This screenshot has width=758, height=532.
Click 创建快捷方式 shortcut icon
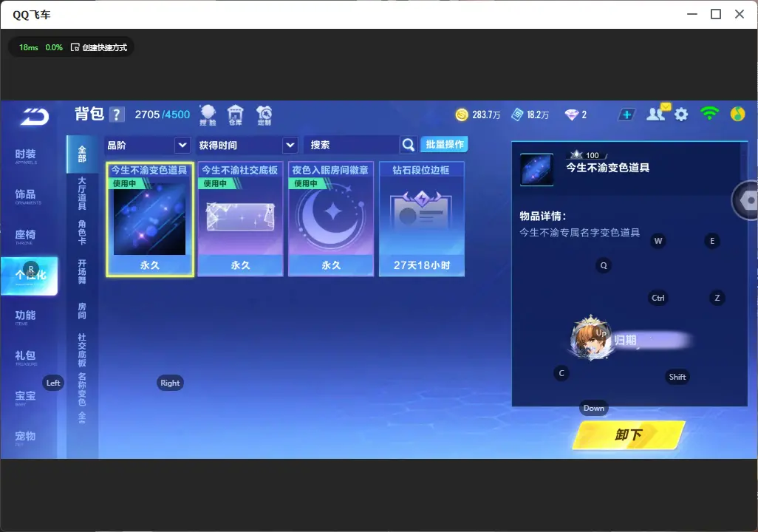(75, 47)
